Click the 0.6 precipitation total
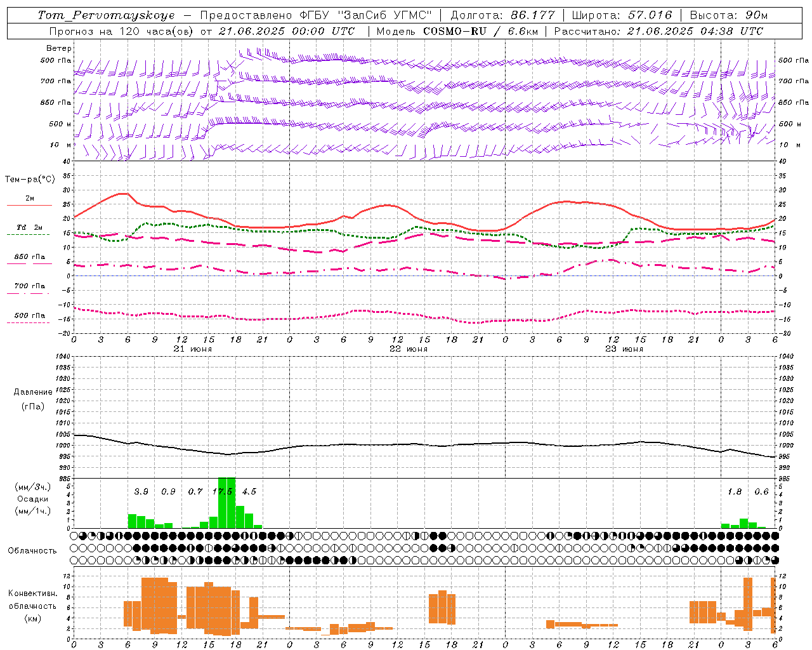This screenshot has width=812, height=650. pyautogui.click(x=761, y=491)
